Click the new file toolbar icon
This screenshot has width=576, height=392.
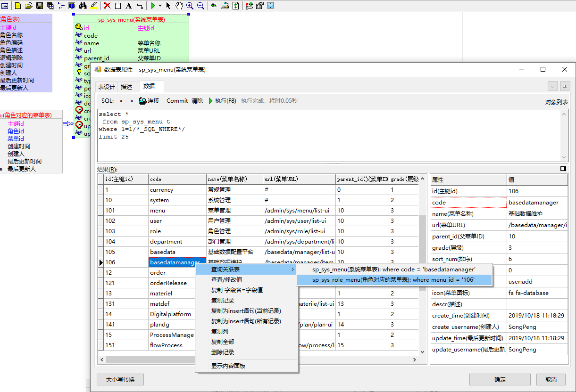tap(18, 6)
